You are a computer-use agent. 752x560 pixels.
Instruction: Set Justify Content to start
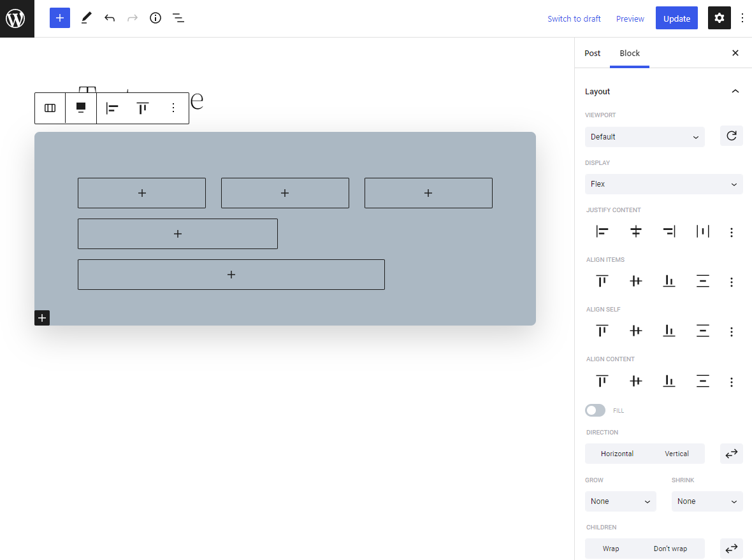tap(602, 231)
